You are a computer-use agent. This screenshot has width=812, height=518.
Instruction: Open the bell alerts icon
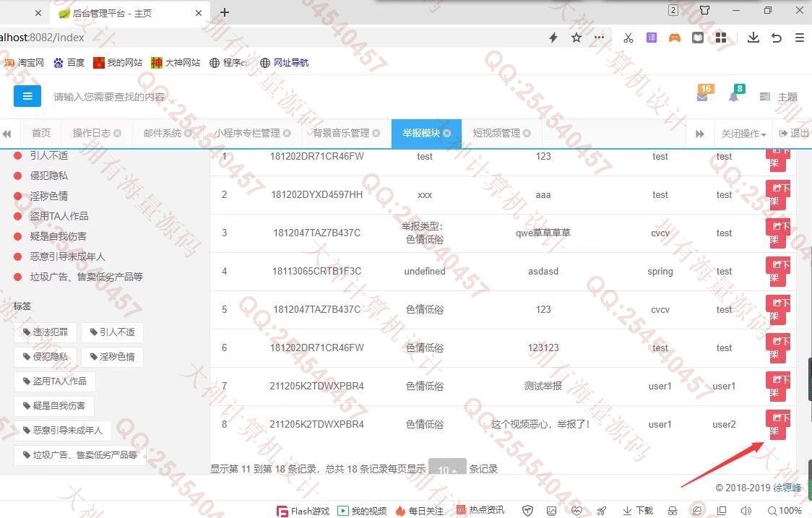tap(734, 97)
